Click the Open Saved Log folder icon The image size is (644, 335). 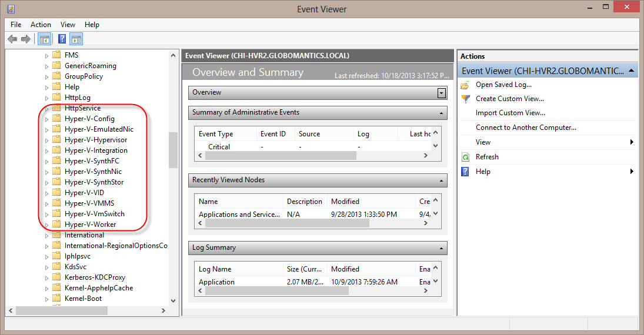click(x=465, y=85)
